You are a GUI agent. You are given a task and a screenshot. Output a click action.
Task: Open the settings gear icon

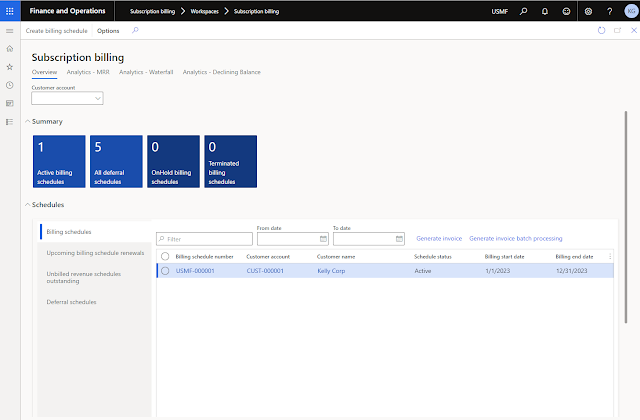(x=588, y=11)
